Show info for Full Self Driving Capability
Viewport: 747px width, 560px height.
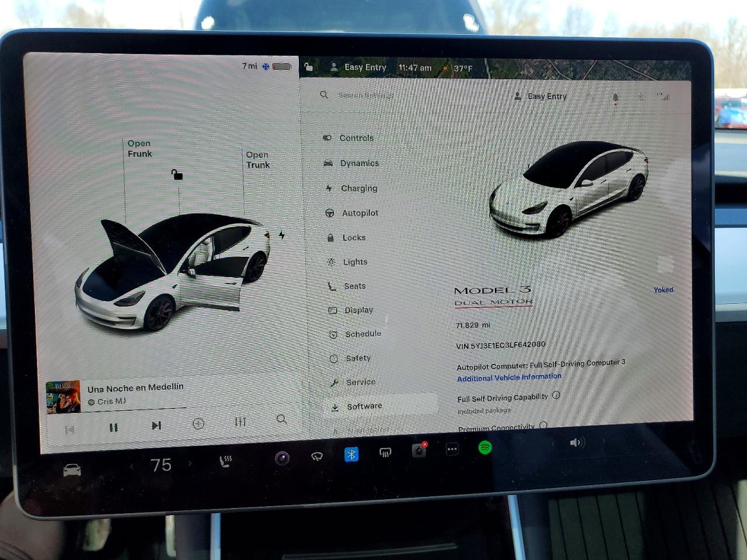click(556, 395)
